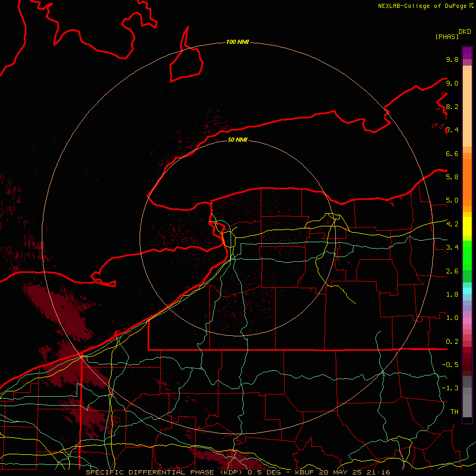
Task: Click the 100 NMI range ring label
Action: [237, 42]
